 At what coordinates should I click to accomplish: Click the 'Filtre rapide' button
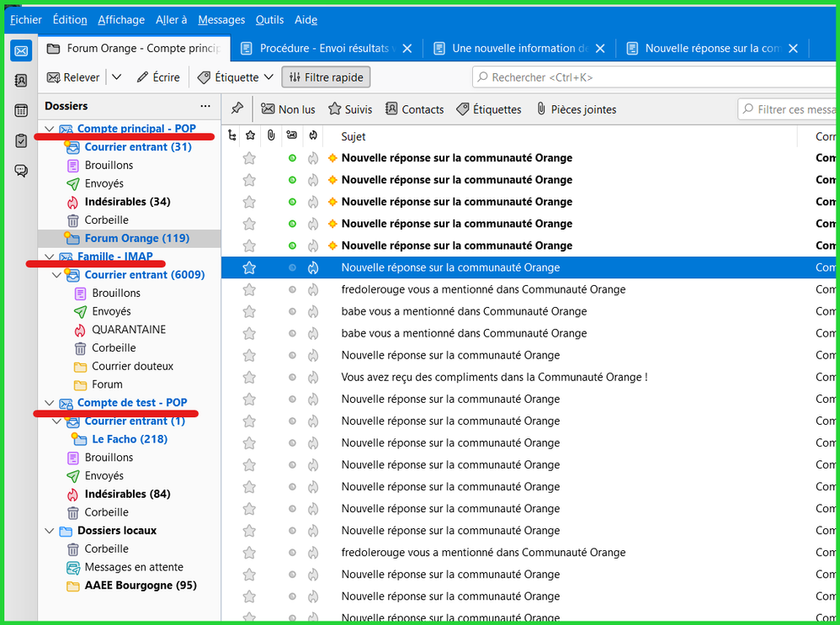326,77
